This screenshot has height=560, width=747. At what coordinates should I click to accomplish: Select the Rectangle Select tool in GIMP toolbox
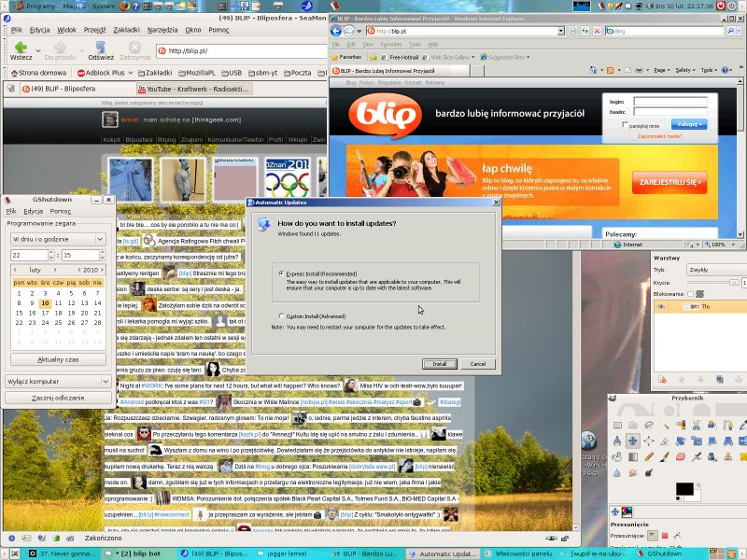point(617,425)
